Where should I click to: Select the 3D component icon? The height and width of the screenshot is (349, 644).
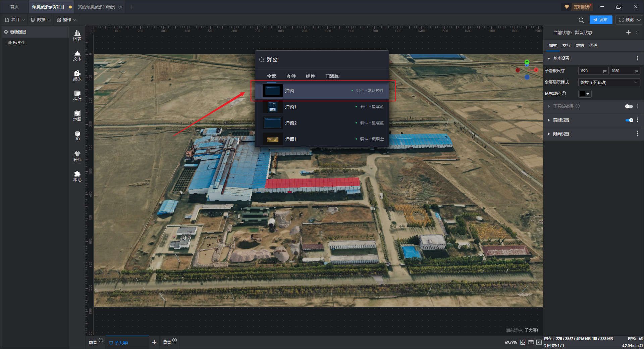(77, 136)
